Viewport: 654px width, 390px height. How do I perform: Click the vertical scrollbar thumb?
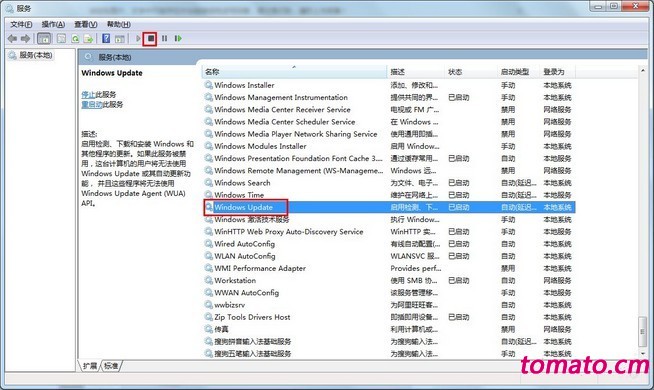pos(643,332)
